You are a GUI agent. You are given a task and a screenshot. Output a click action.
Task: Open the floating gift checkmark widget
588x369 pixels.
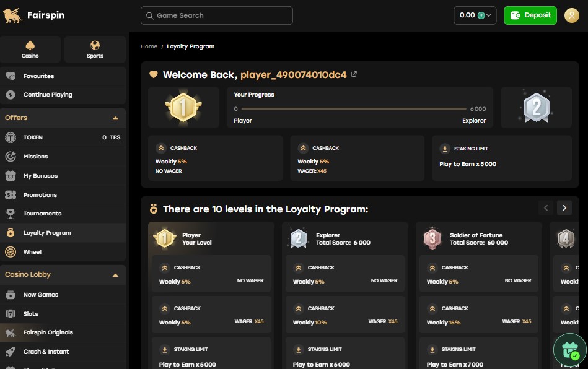(x=570, y=349)
